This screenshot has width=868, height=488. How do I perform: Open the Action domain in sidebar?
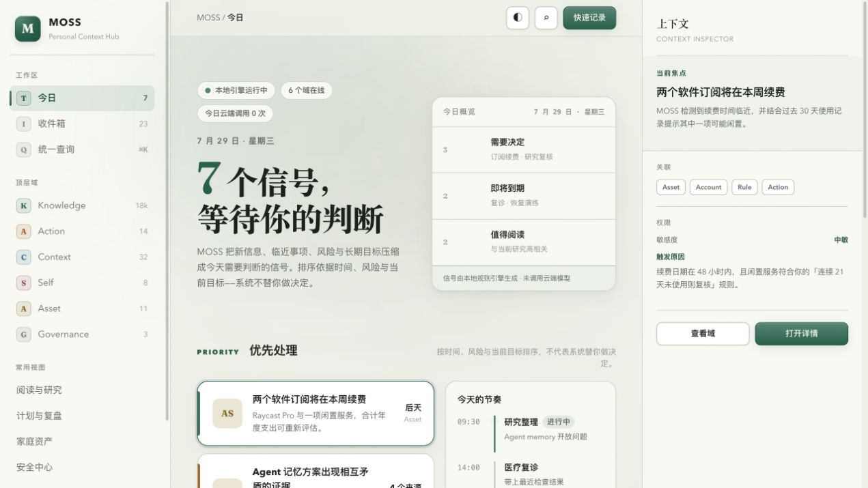[x=82, y=231]
